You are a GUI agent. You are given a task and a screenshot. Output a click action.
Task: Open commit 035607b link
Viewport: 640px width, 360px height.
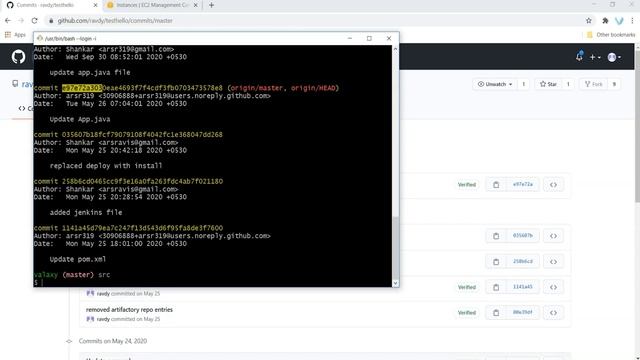[x=523, y=236]
